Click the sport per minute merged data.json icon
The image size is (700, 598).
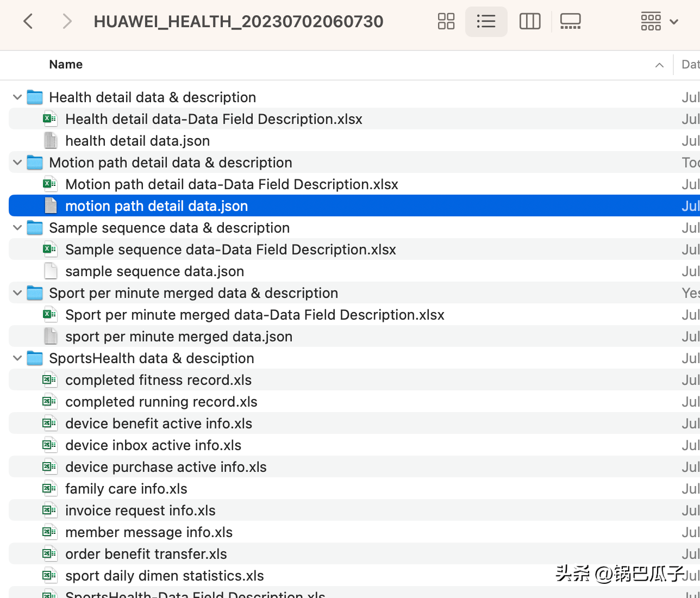click(51, 337)
